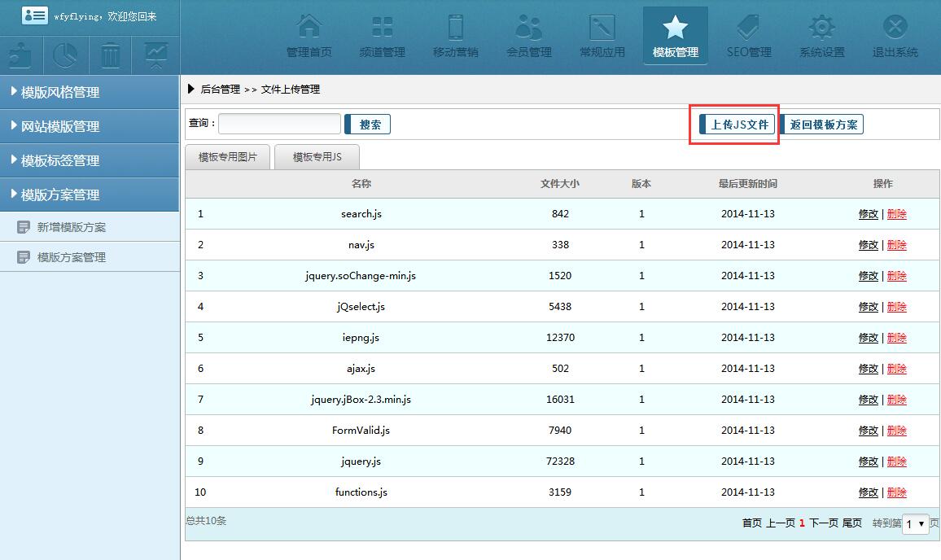The width and height of the screenshot is (941, 560).
Task: Click the trash bin icon in sidebar header
Action: coord(111,55)
